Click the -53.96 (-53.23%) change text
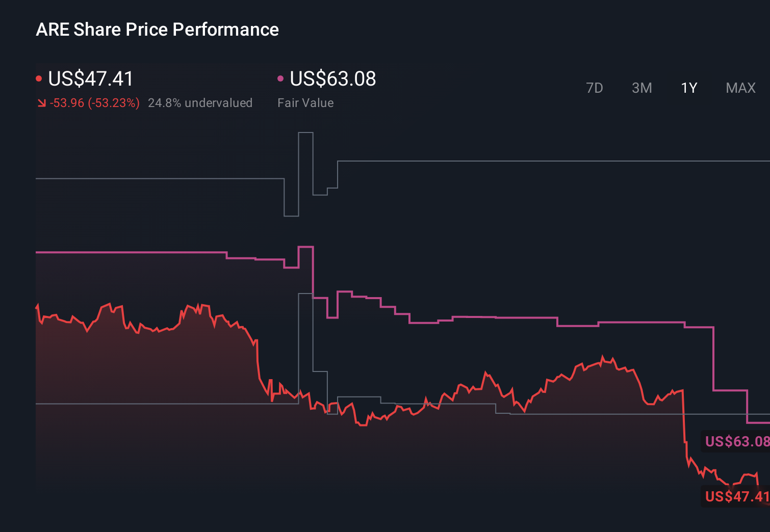Image resolution: width=770 pixels, height=532 pixels. click(x=94, y=102)
